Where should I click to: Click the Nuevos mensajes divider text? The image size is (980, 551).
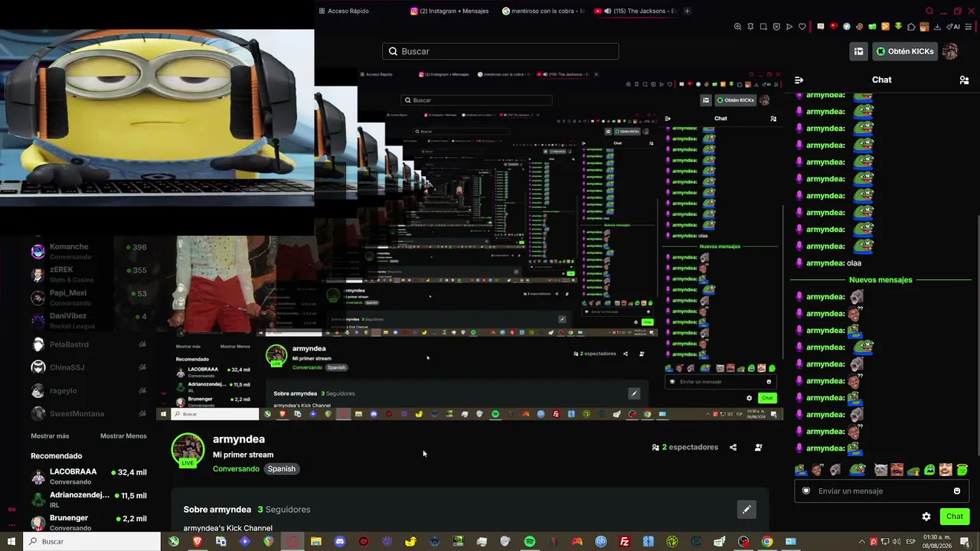pos(880,280)
